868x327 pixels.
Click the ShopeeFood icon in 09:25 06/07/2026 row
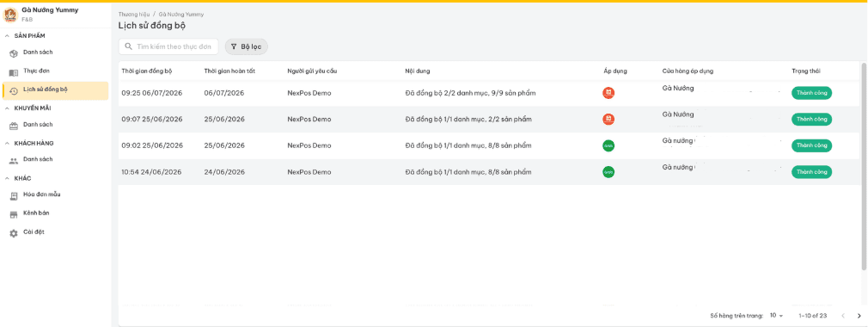click(608, 93)
